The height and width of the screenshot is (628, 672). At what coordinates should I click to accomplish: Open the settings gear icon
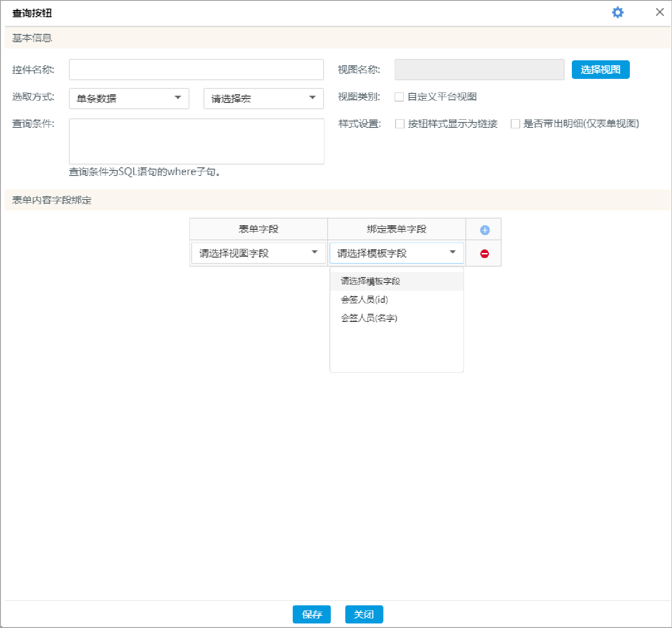pos(617,12)
